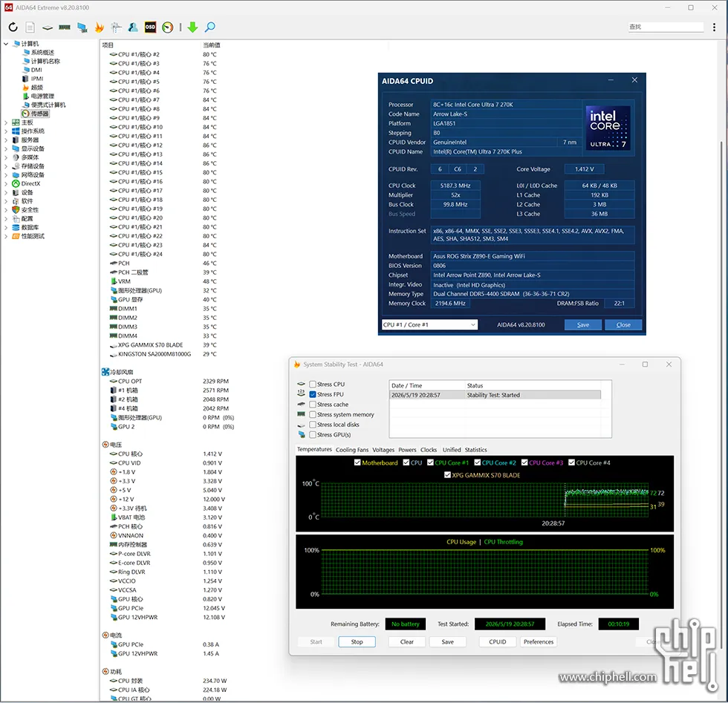The width and height of the screenshot is (728, 703).
Task: Launch the system stability test flame icon
Action: click(x=99, y=27)
